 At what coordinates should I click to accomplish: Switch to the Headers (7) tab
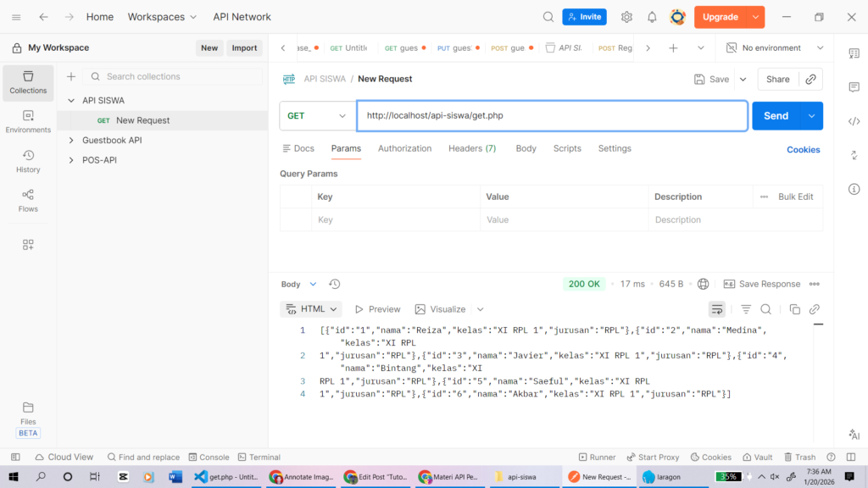click(x=471, y=148)
